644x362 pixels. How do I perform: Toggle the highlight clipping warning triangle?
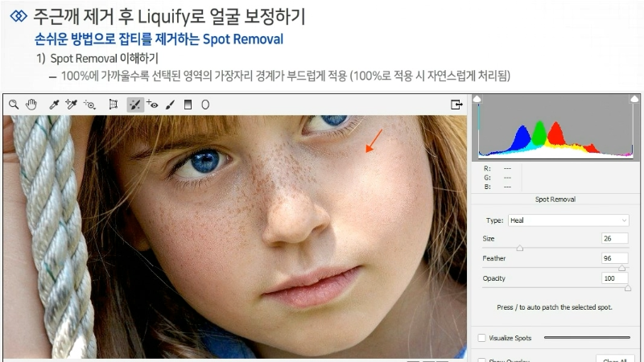634,99
